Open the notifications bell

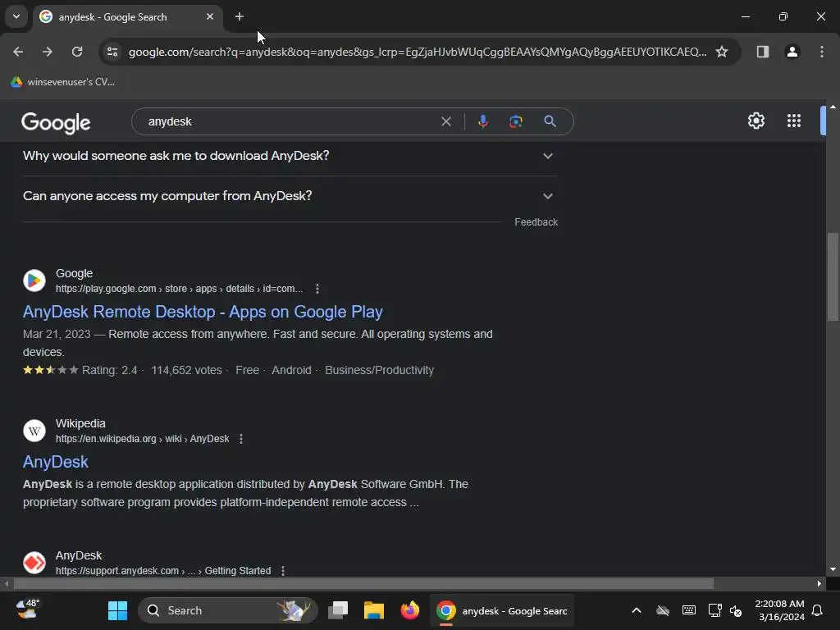[817, 610]
